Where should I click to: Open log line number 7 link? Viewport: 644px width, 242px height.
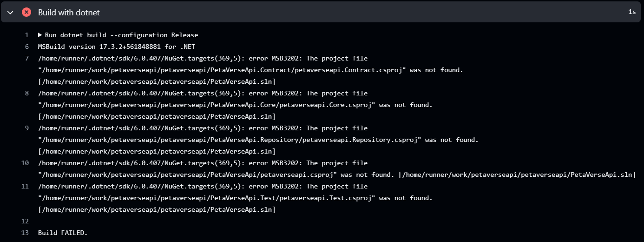[x=27, y=58]
